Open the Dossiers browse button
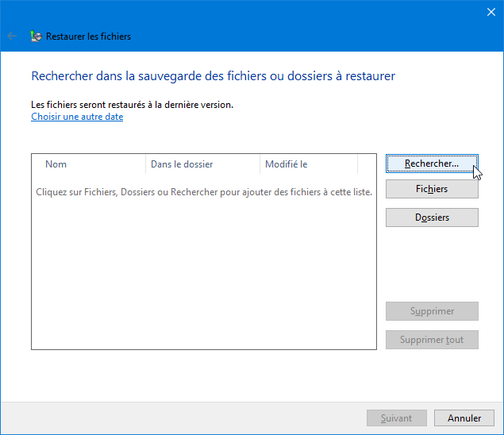 point(432,217)
